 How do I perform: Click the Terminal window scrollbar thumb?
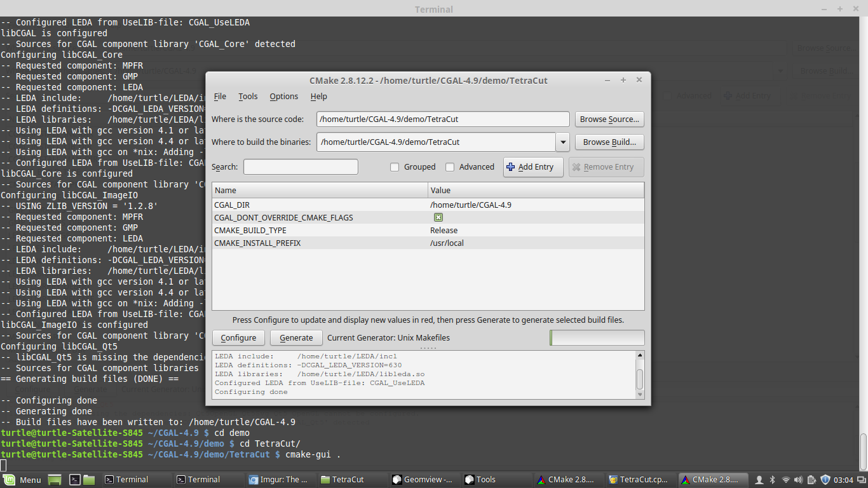point(864,452)
